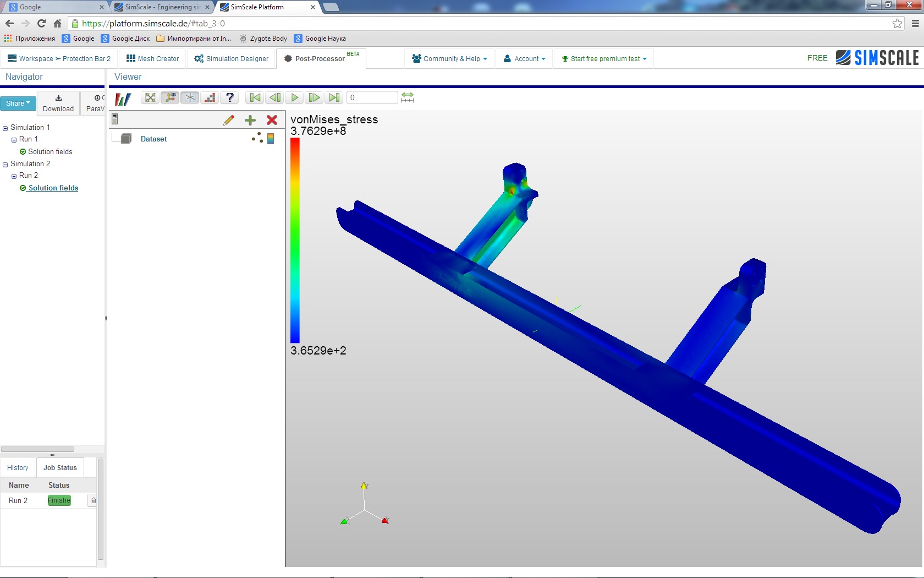Collapse Run 2 tree node
The image size is (924, 578).
point(14,176)
